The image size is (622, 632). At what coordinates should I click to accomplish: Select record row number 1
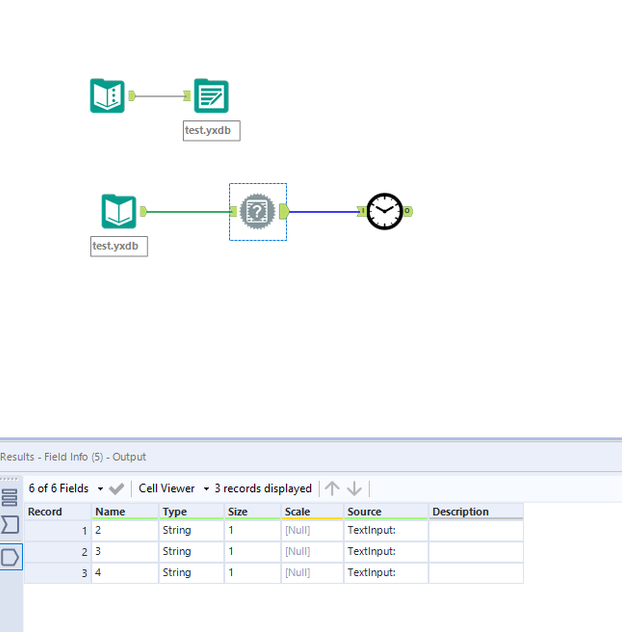(58, 530)
